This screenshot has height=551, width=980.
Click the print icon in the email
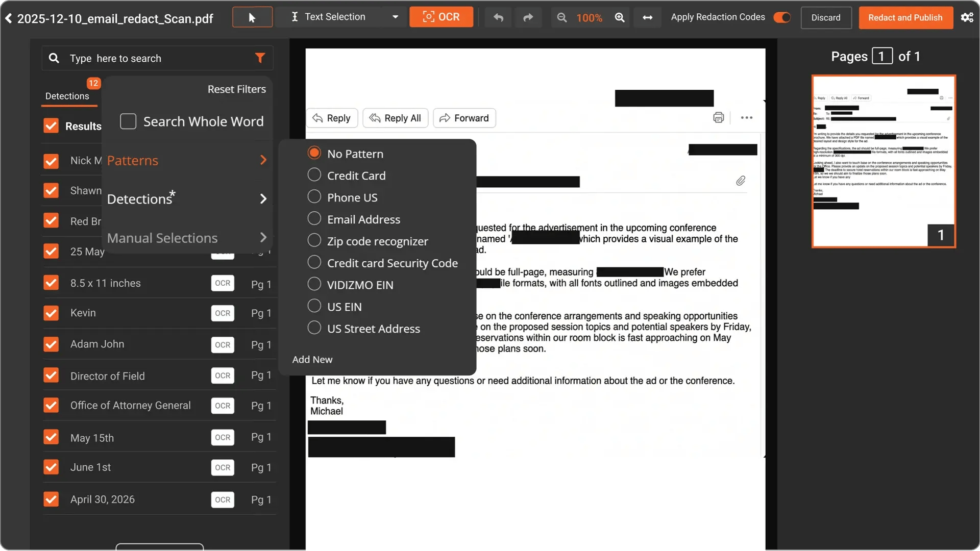[718, 118]
